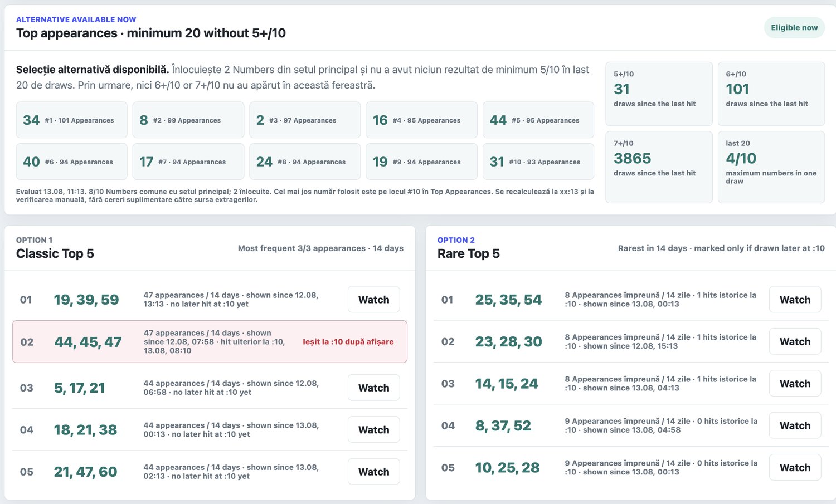Open the 6+/10 stat card
Screen dimensions: 836x504
[x=771, y=94]
